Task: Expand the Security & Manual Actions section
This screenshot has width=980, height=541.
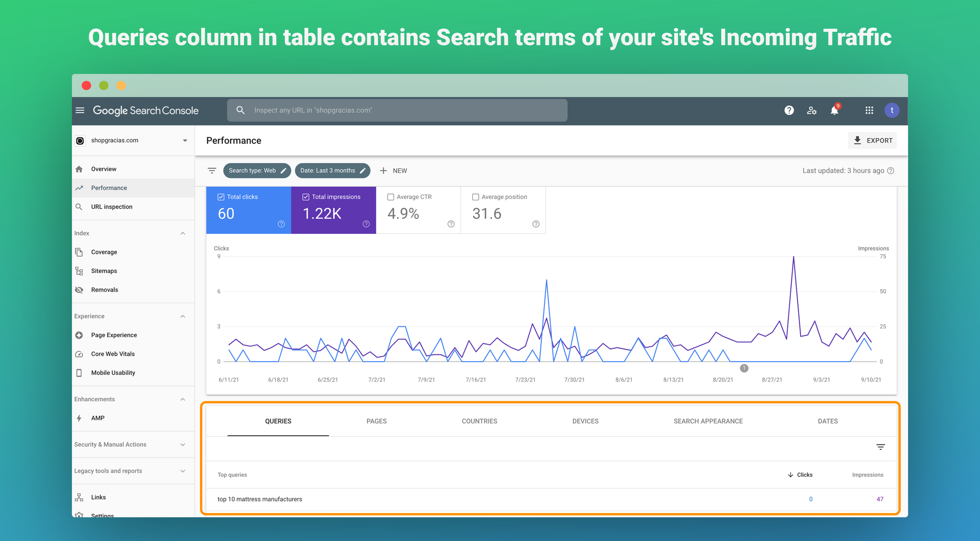Action: 183,444
